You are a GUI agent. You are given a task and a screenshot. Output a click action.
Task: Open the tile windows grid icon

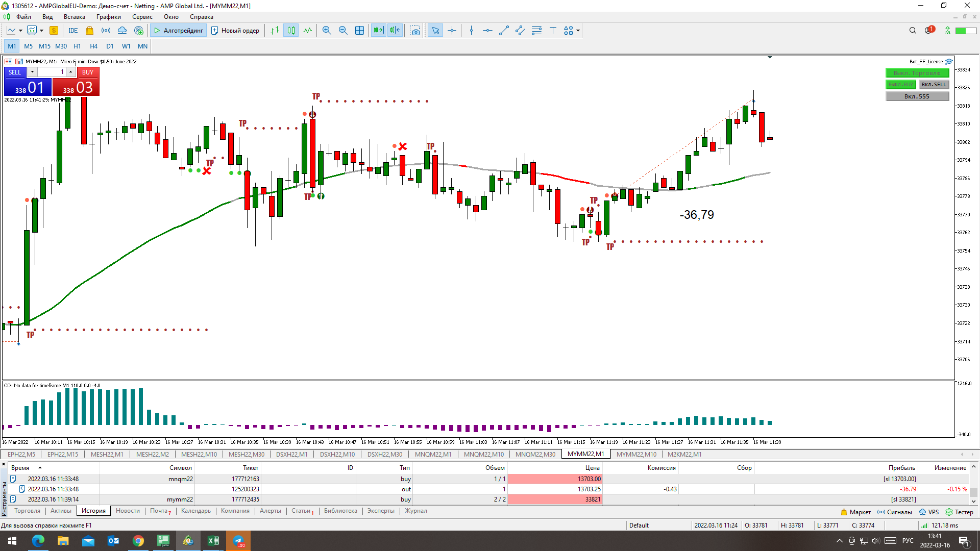pos(359,31)
